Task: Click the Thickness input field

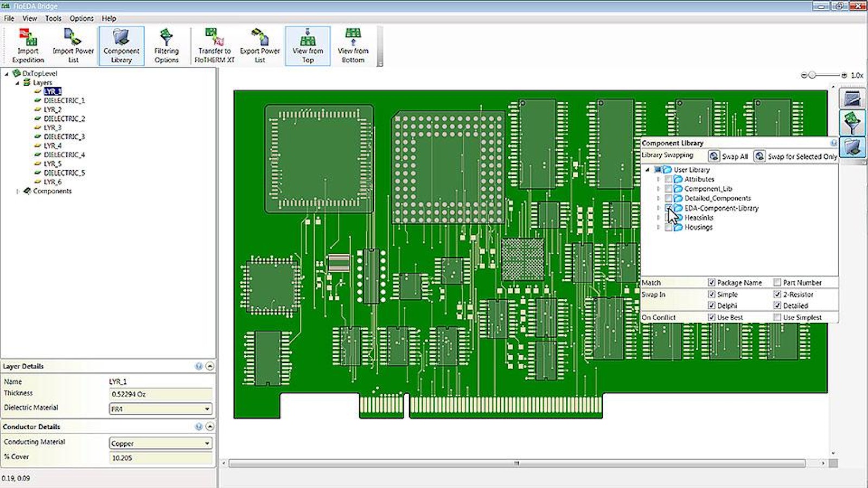Action: coord(160,394)
